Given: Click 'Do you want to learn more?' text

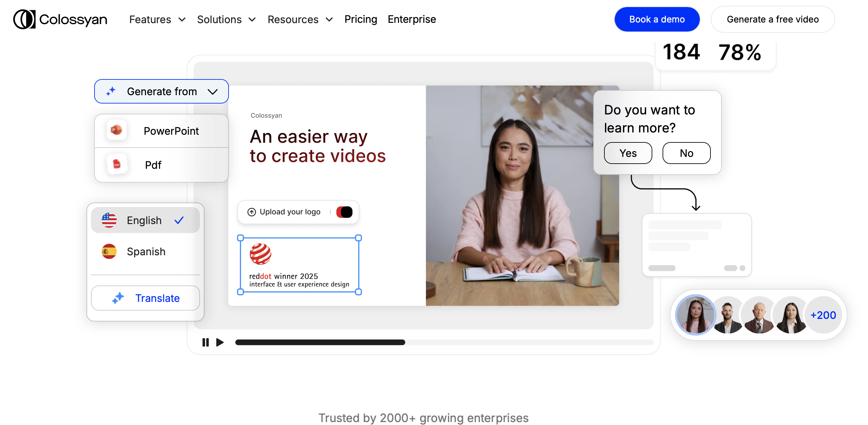Looking at the screenshot, I should click(x=649, y=119).
